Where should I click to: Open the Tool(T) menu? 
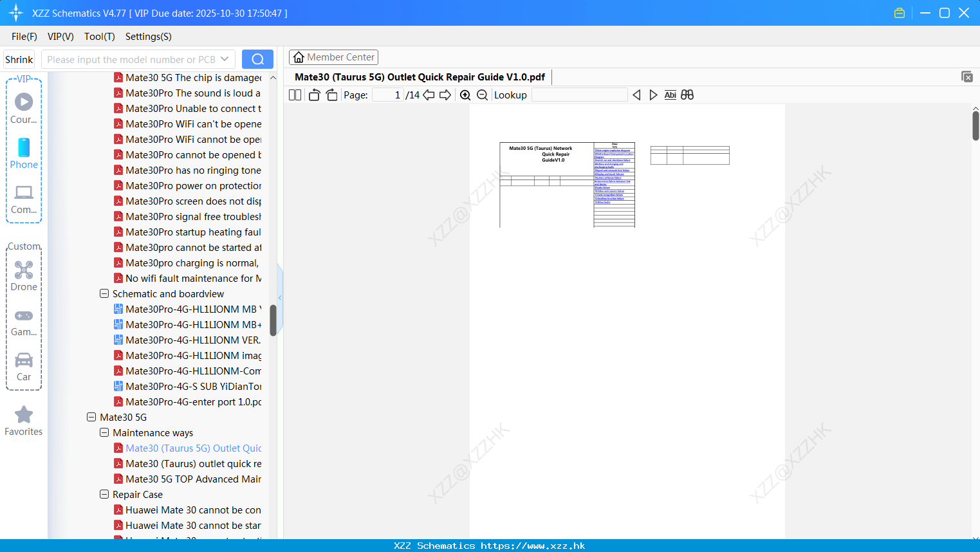tap(100, 37)
